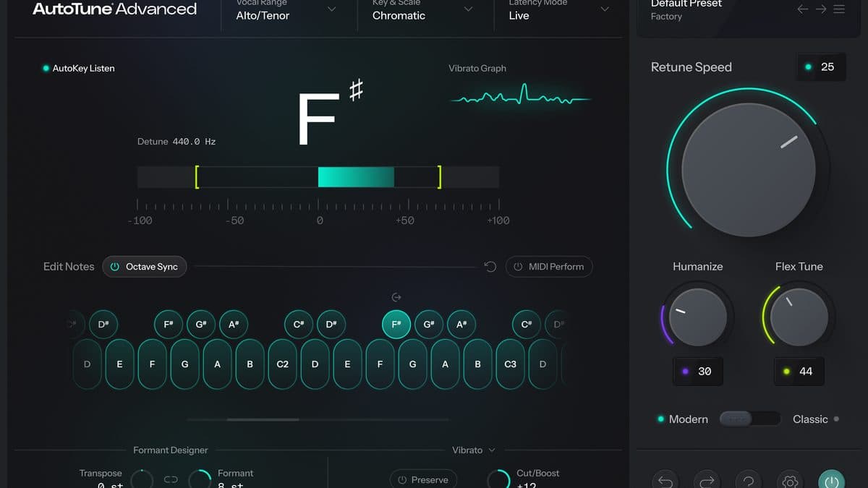Open the Key & Scale Chromatic dropdown
Image resolution: width=868 pixels, height=488 pixels.
423,10
